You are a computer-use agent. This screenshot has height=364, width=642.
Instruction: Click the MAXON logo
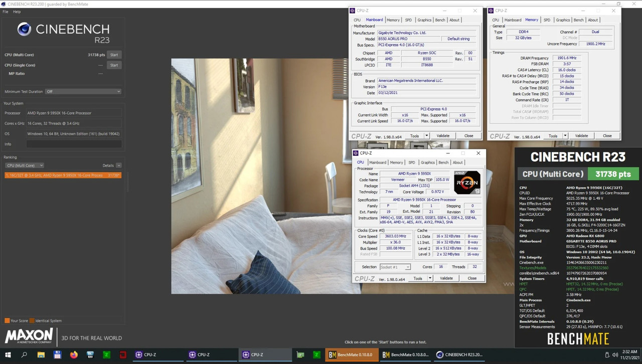[x=29, y=336]
